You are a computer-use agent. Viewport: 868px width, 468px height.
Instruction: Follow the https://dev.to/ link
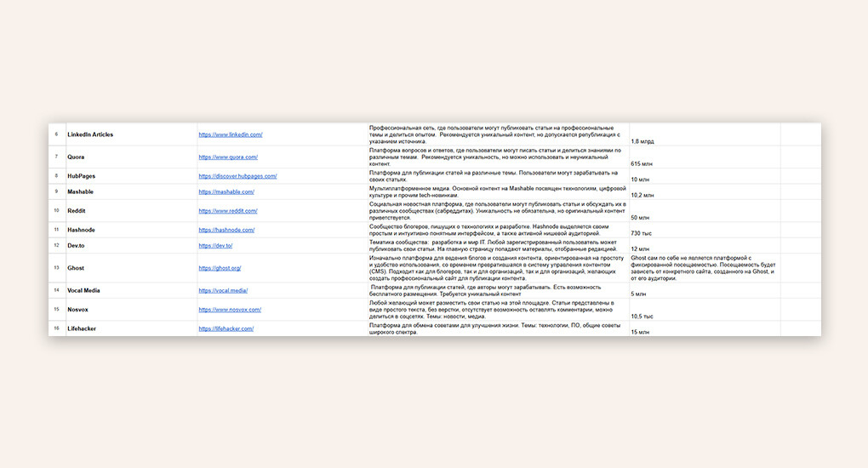pyautogui.click(x=215, y=245)
